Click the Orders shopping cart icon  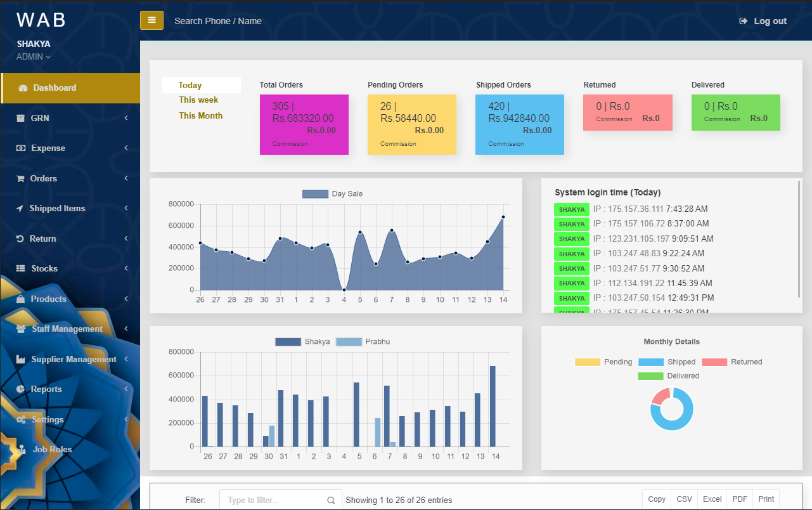tap(20, 179)
